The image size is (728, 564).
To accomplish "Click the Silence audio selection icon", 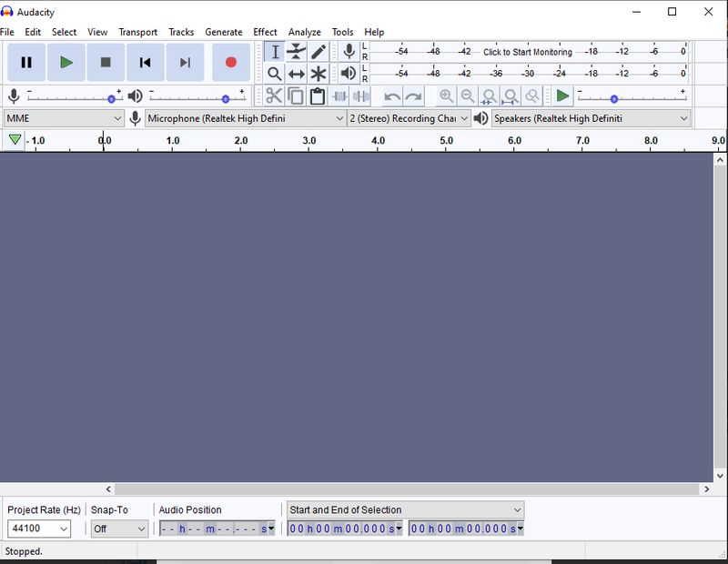I will tap(360, 96).
